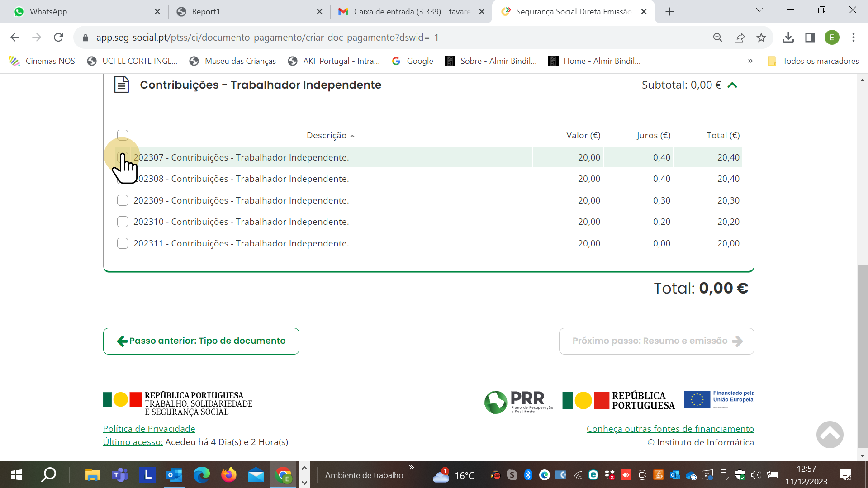Open the Chrome downloads icon
The width and height of the screenshot is (868, 488).
(788, 38)
